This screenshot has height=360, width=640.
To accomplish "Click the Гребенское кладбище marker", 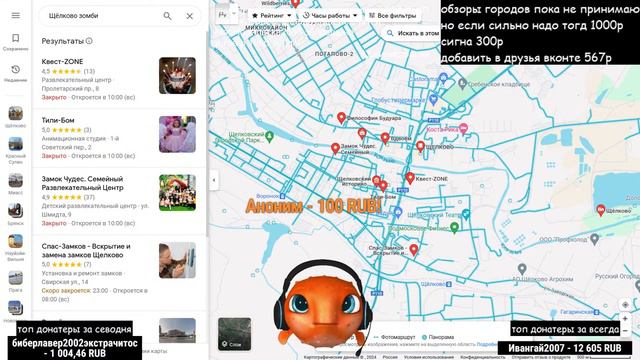I will click(462, 84).
